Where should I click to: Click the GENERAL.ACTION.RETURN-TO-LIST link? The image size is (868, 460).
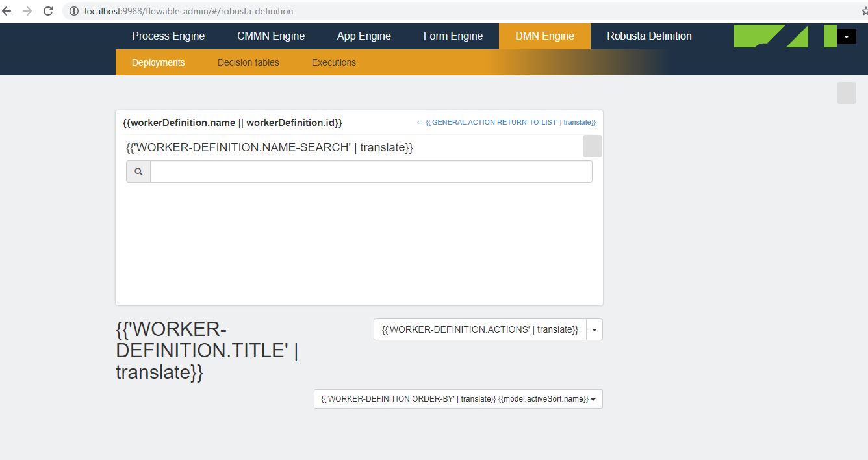pos(506,122)
